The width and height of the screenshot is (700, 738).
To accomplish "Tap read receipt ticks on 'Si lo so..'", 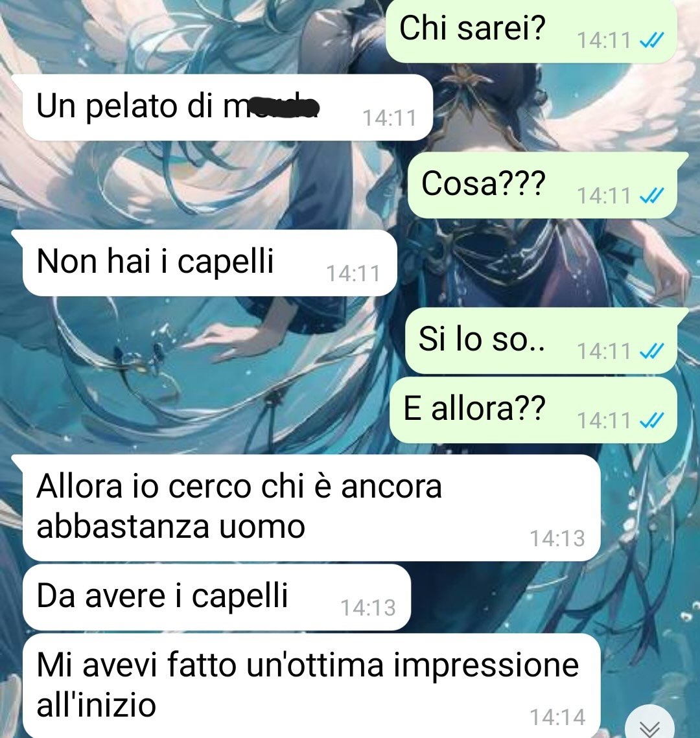I will pos(652,351).
